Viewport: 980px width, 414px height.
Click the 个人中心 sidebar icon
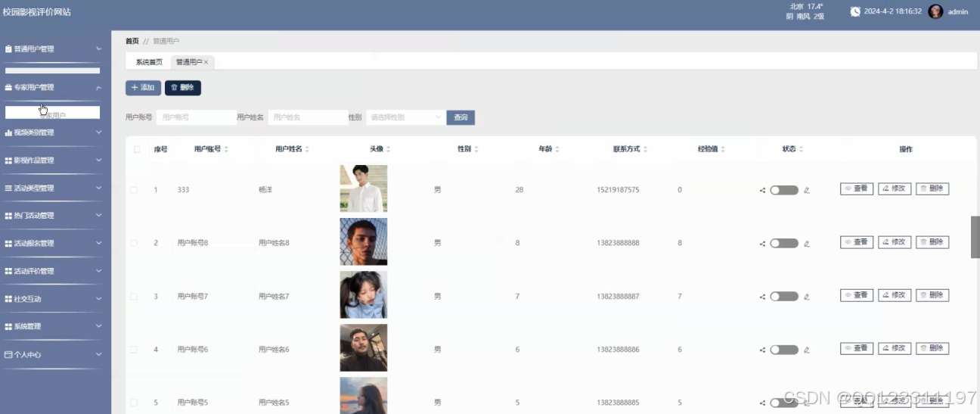point(8,354)
